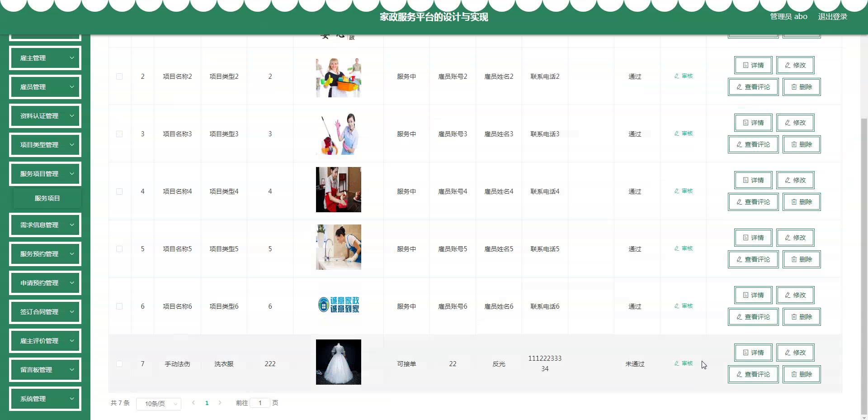This screenshot has width=868, height=420.
Task: Click 退出登录 to log out
Action: tap(832, 17)
